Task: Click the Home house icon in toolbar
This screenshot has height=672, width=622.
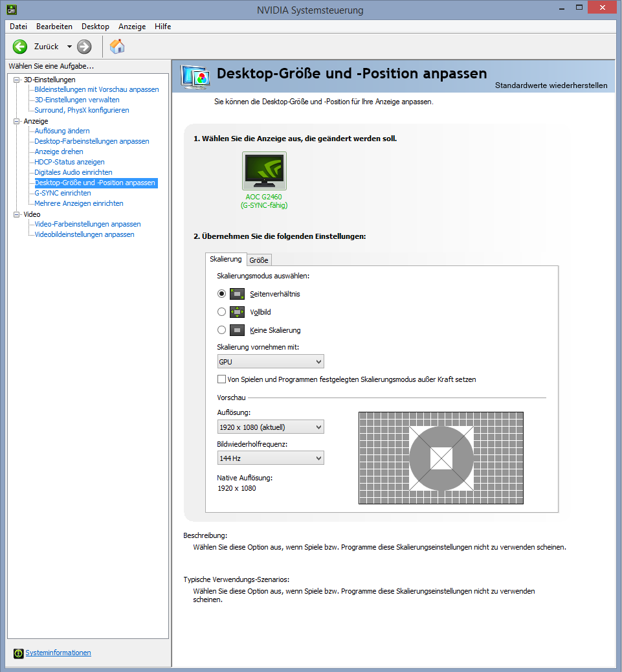Action: (117, 46)
